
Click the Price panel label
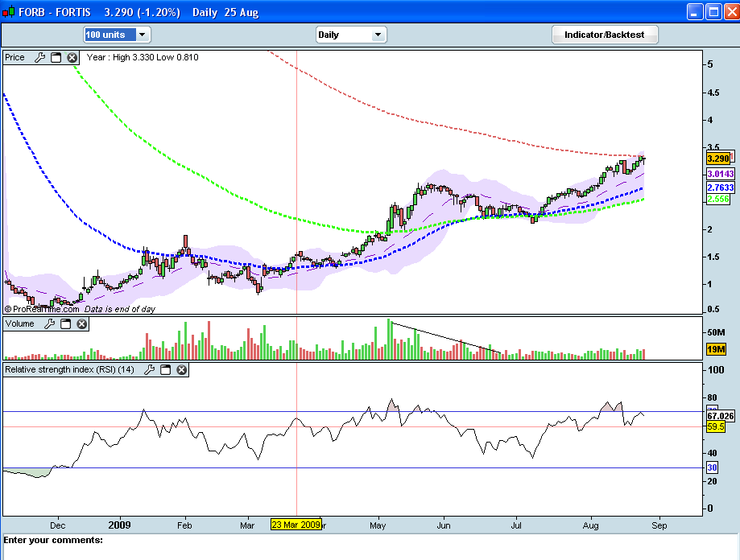14,57
